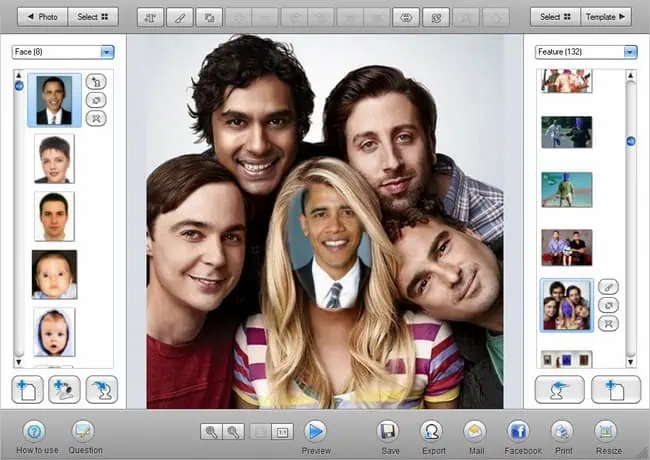Click the head arrow button in right panel
The width and height of the screenshot is (650, 460).
(x=560, y=390)
